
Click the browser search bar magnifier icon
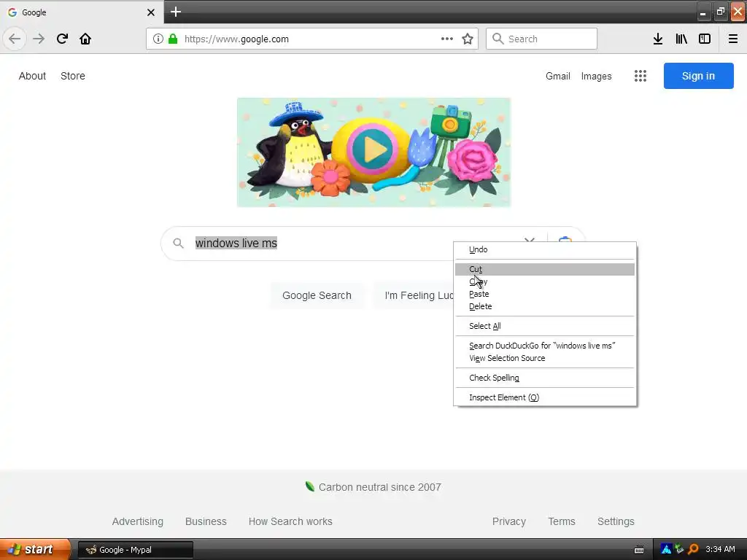click(498, 39)
